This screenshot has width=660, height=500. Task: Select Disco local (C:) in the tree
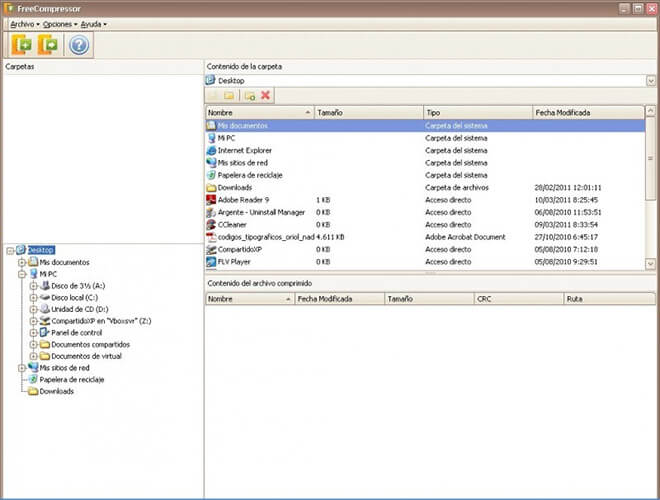pos(75,298)
